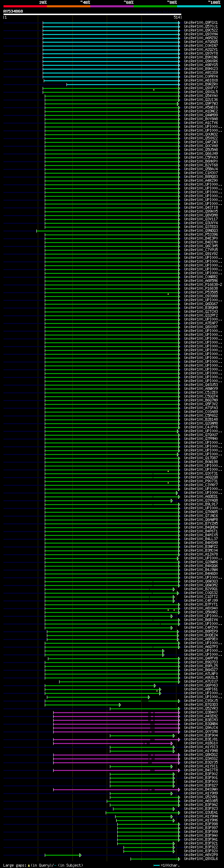Click the red 20% identity legend segment
The image size is (224, 868).
tap(25, 6)
